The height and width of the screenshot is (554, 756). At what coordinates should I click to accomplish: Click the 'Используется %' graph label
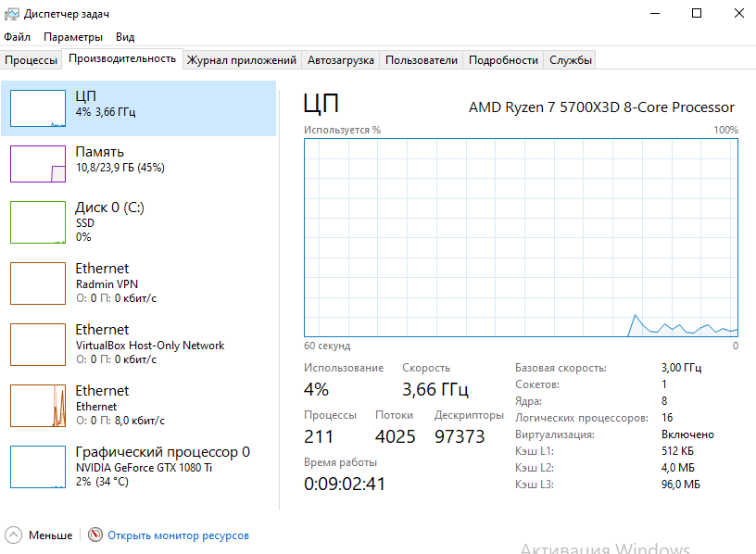(342, 130)
